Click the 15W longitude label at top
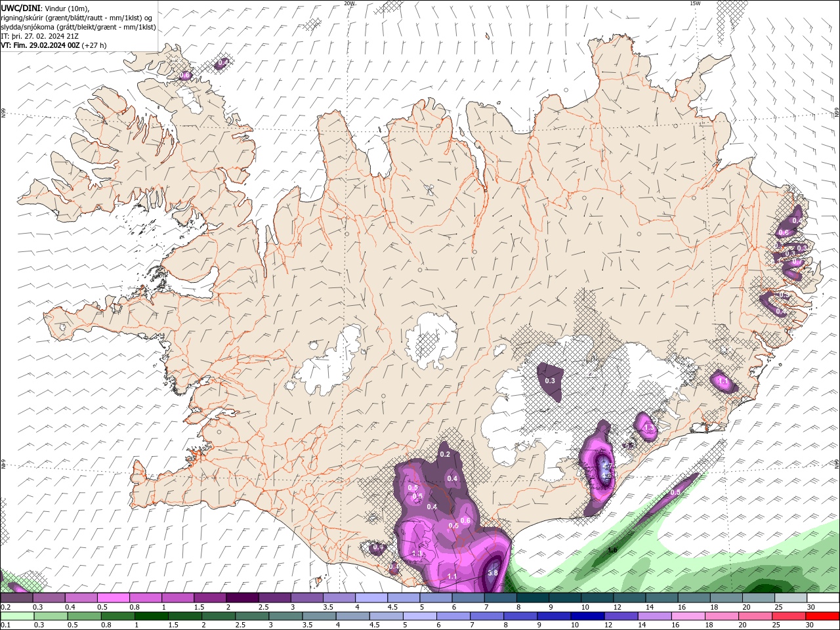840x630 pixels. coord(694,3)
